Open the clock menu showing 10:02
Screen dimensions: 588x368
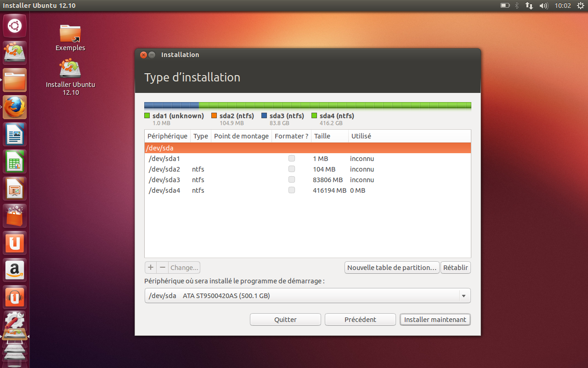coord(563,6)
